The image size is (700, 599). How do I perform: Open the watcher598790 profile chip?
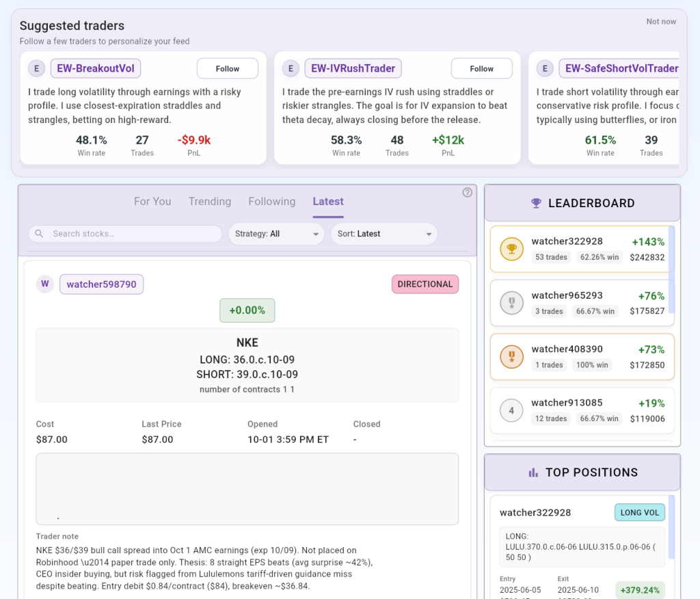coord(101,284)
